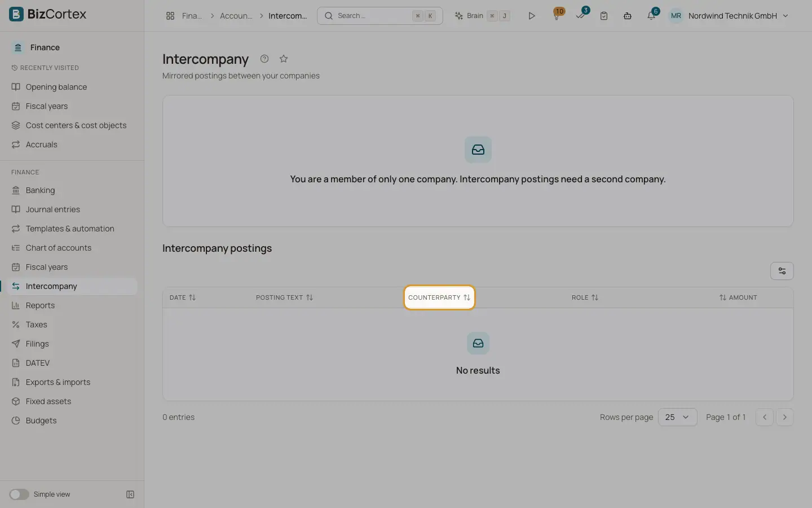Screen dimensions: 812x508
Task: Open the lightbulb tips with 10 badge
Action: tap(557, 15)
